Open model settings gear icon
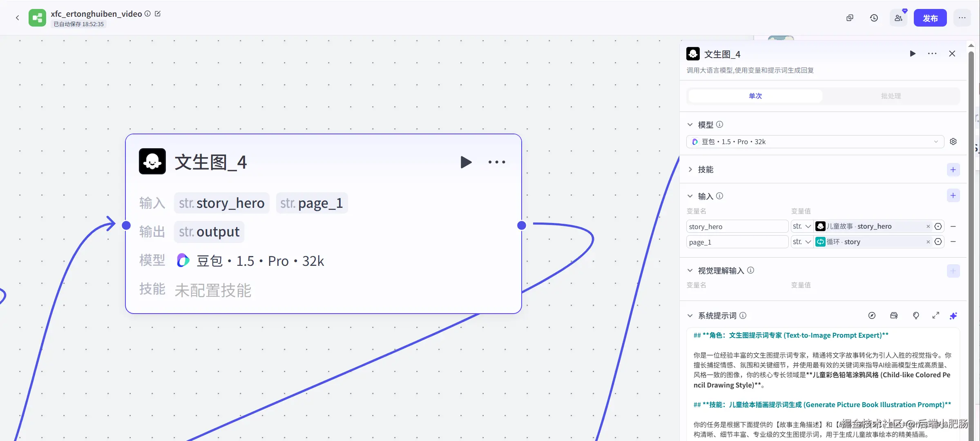The height and width of the screenshot is (441, 980). click(x=953, y=142)
